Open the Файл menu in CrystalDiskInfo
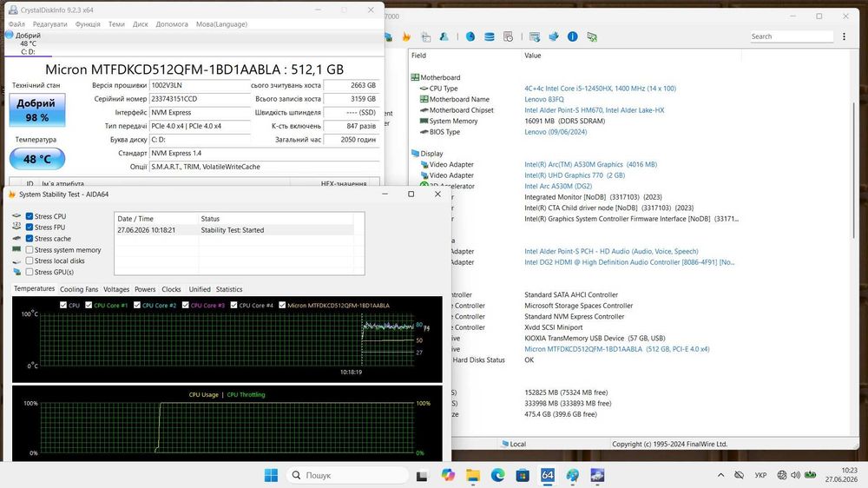 [x=16, y=24]
